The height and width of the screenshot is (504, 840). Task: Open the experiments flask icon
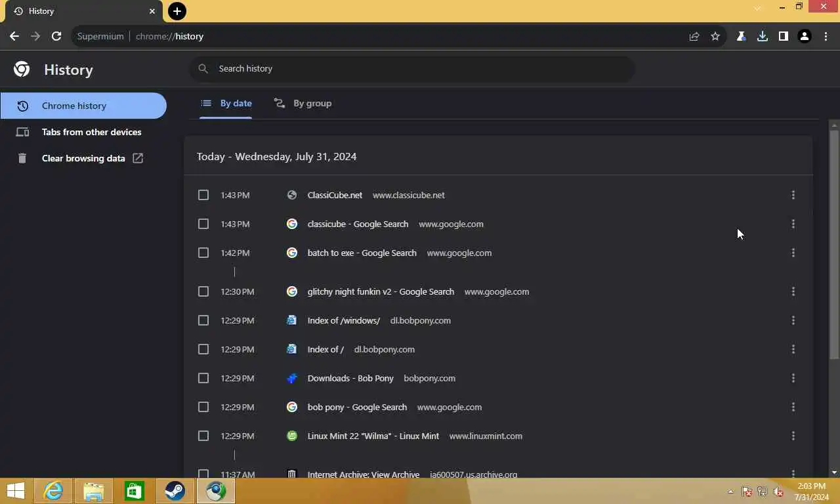coord(742,36)
